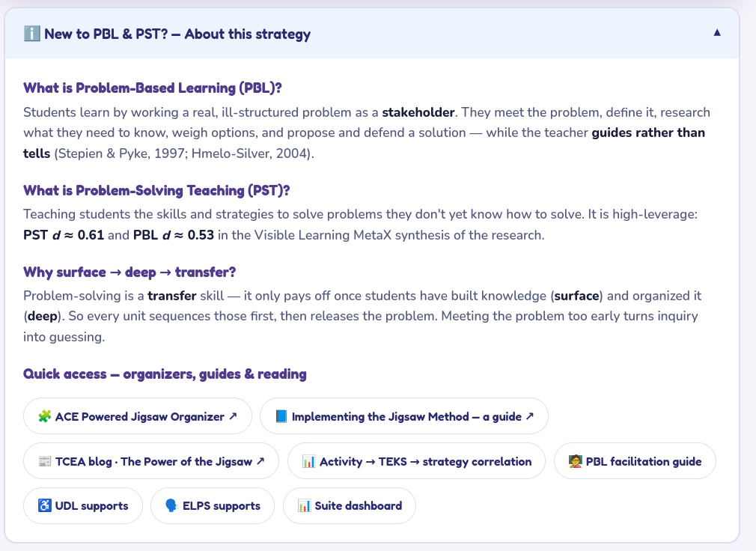Click the speaking head icon on ELPS supports

pyautogui.click(x=171, y=505)
